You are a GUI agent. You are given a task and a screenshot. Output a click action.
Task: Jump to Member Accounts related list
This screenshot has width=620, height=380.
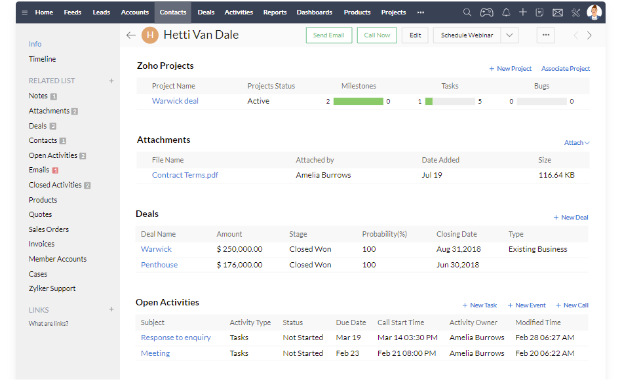click(x=57, y=259)
